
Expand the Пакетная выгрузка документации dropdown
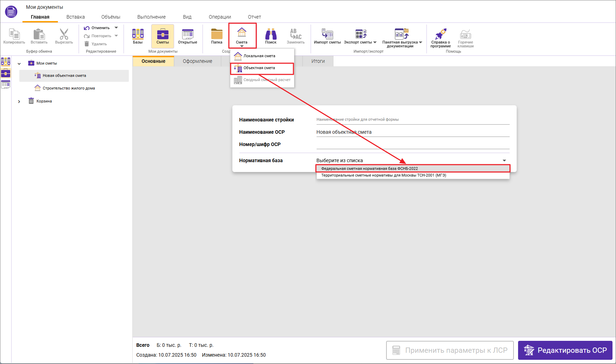(x=420, y=42)
